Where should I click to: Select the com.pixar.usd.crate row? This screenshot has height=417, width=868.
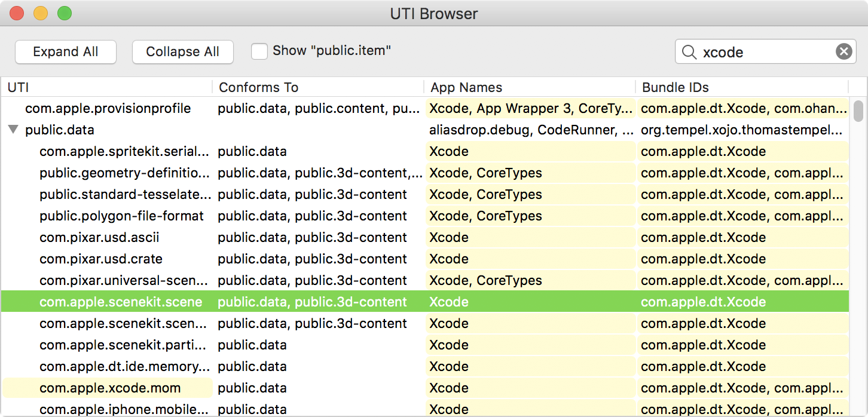pyautogui.click(x=425, y=259)
